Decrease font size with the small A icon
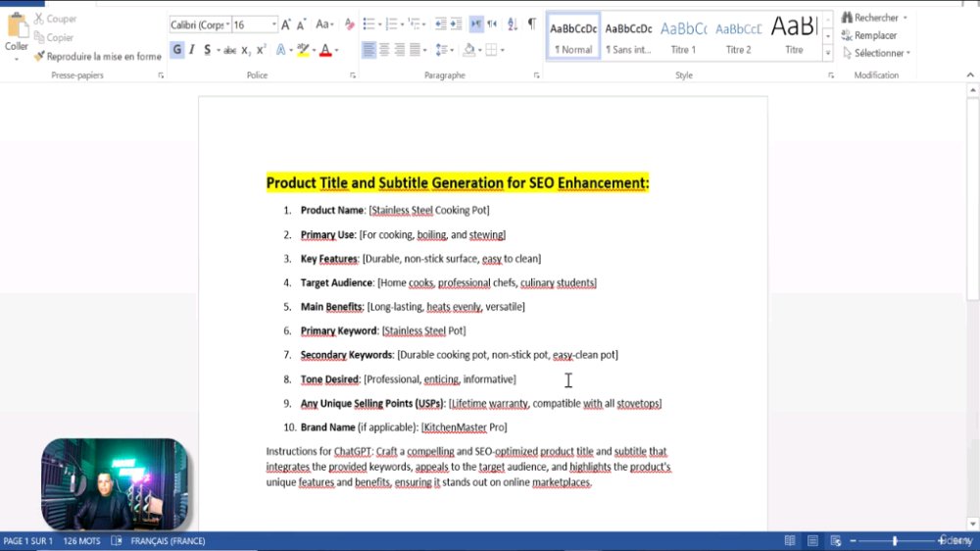 click(x=301, y=25)
